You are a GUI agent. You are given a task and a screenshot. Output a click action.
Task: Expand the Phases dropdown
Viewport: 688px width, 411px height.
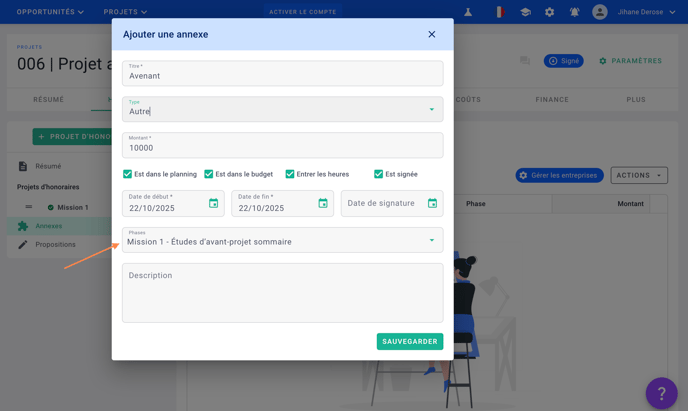pos(432,240)
